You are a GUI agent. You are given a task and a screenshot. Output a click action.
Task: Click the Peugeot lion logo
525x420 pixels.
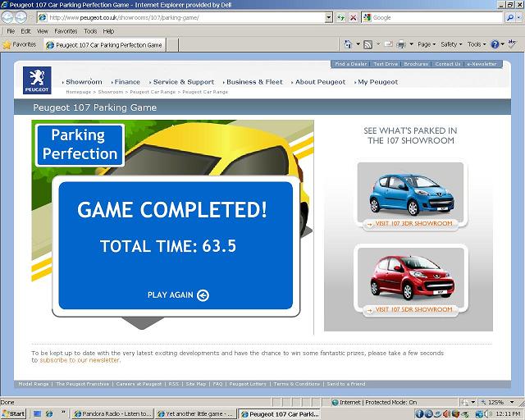[x=37, y=80]
